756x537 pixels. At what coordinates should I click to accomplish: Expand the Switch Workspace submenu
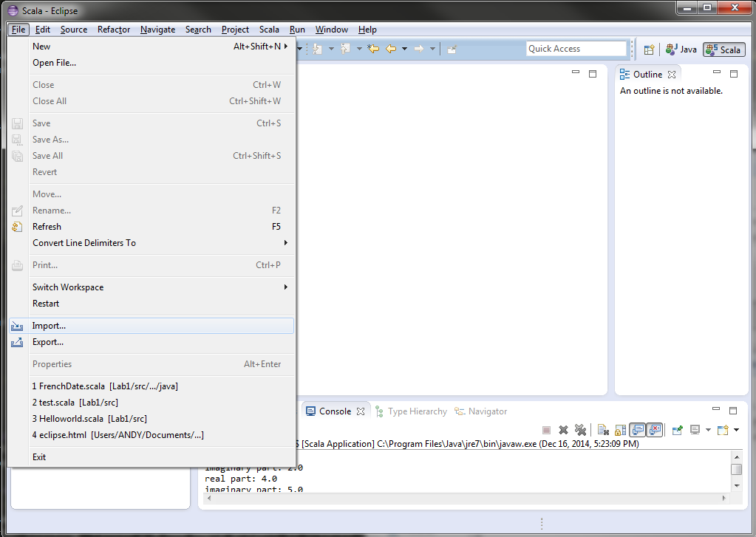tap(285, 287)
